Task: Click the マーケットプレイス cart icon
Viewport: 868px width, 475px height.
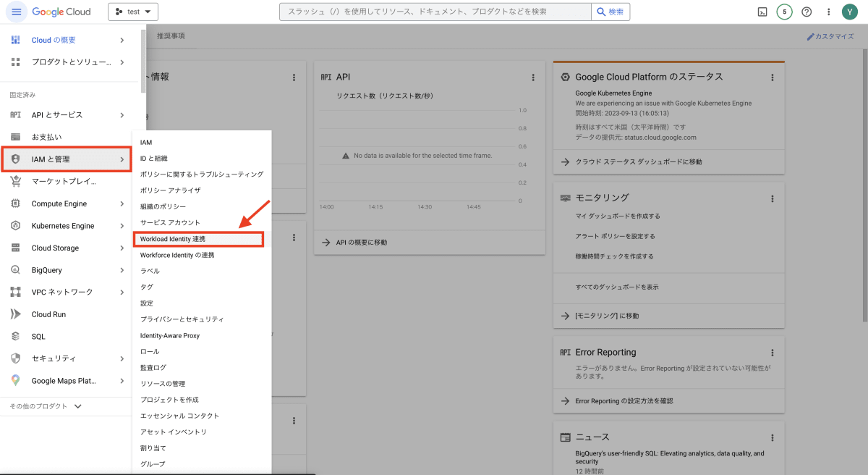Action: (16, 181)
